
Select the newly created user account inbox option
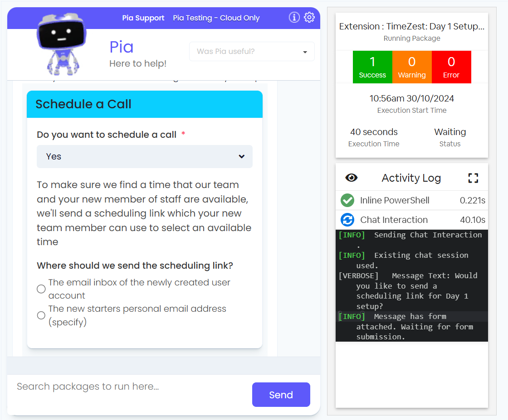tap(41, 289)
